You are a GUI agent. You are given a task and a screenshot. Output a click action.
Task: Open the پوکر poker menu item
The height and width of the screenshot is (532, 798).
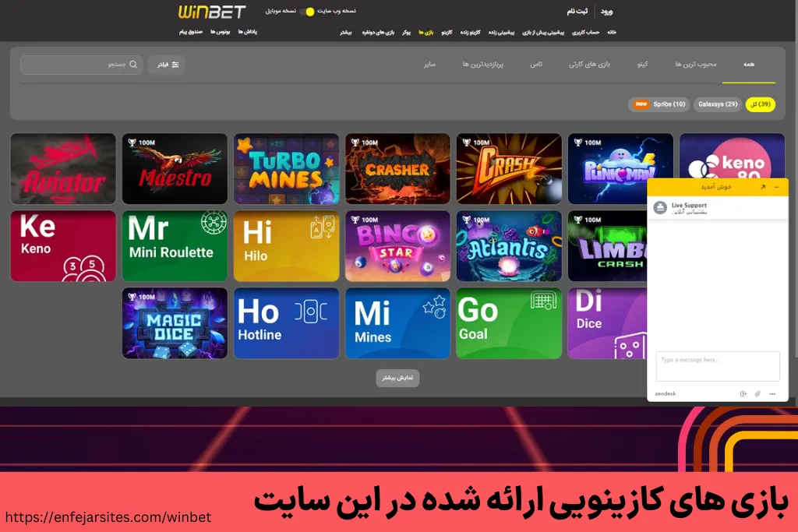point(406,33)
